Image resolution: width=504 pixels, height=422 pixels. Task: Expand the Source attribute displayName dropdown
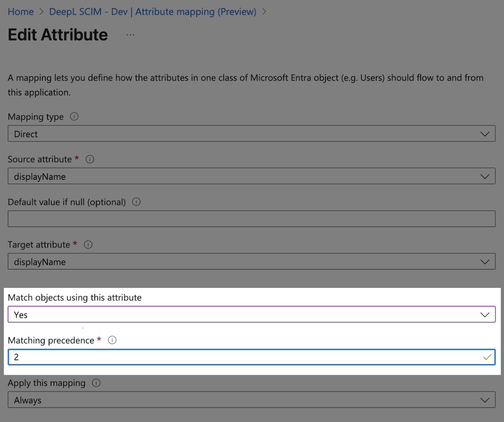click(485, 176)
